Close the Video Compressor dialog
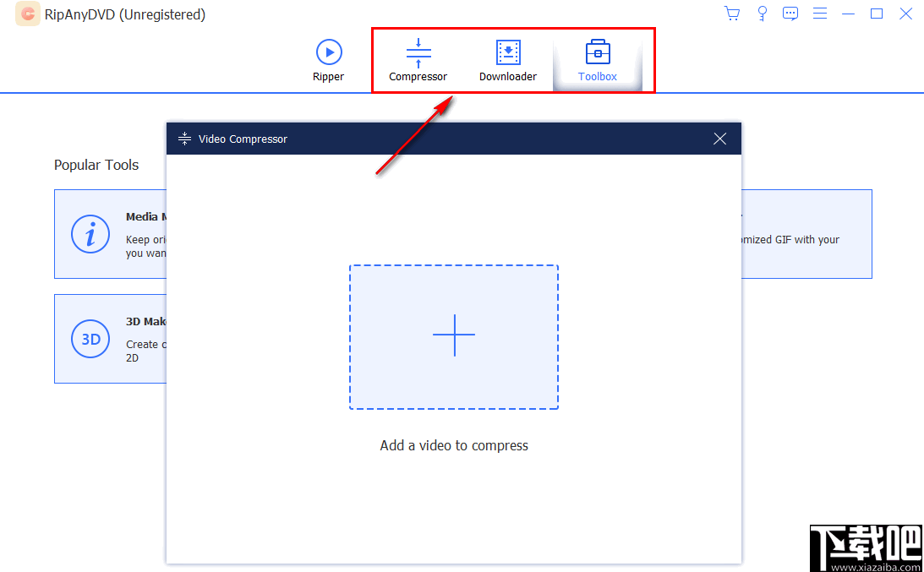Image resolution: width=924 pixels, height=572 pixels. [x=719, y=139]
